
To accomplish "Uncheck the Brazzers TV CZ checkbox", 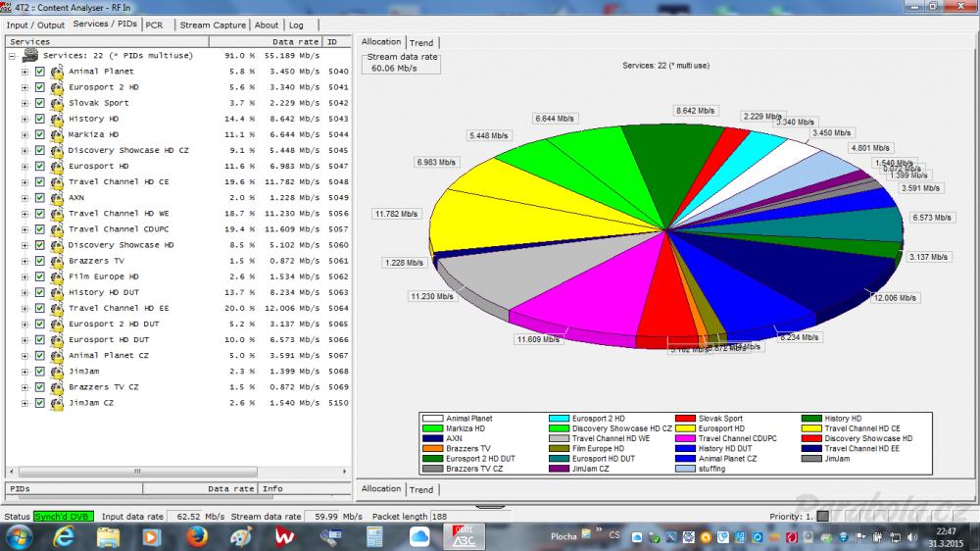I will click(x=40, y=388).
